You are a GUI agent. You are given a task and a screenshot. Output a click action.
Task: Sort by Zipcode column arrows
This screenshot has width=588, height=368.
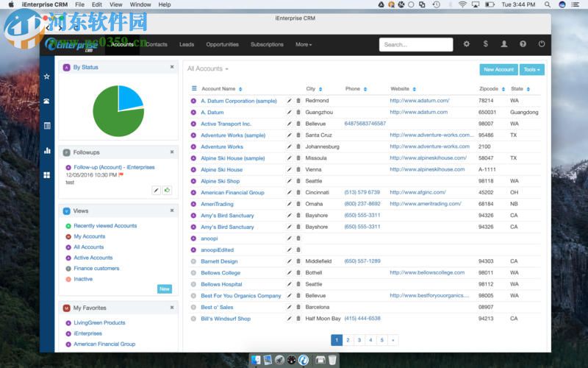point(503,89)
